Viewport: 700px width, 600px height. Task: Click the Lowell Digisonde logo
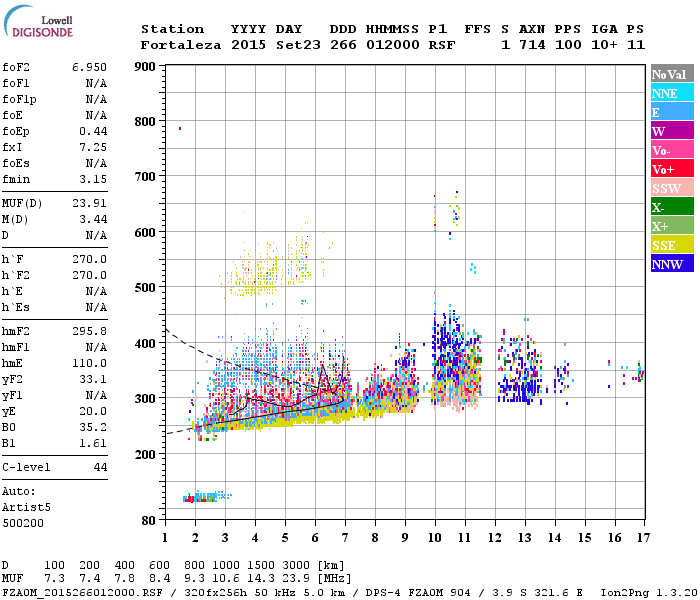tap(38, 21)
